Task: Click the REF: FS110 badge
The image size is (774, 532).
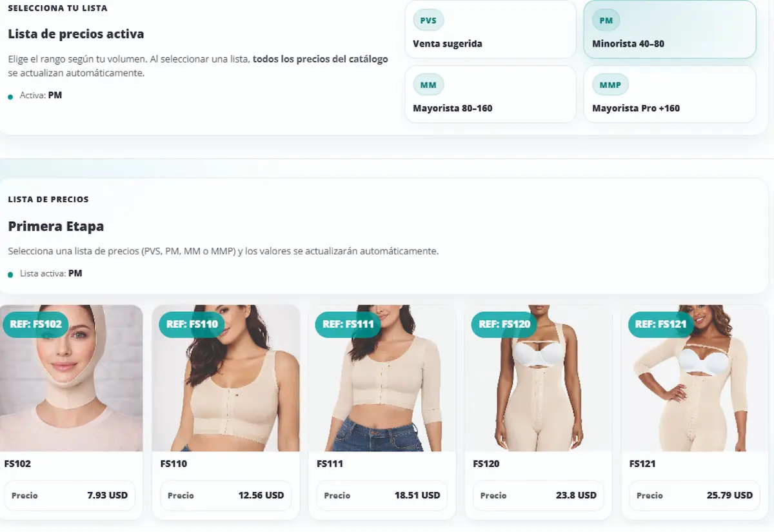Action: (192, 324)
